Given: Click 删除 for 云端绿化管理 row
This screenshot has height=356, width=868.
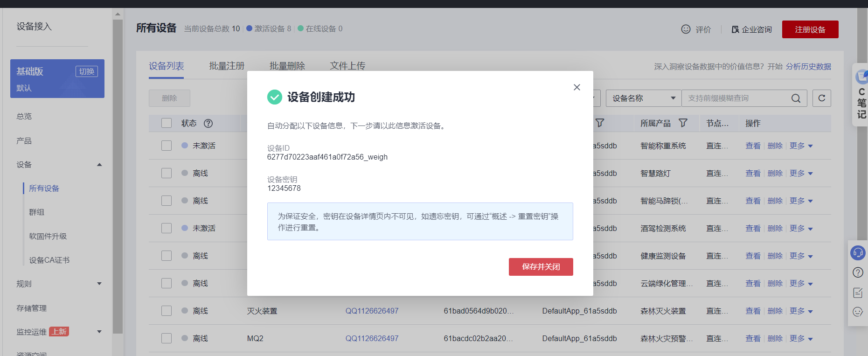Looking at the screenshot, I should tap(775, 283).
